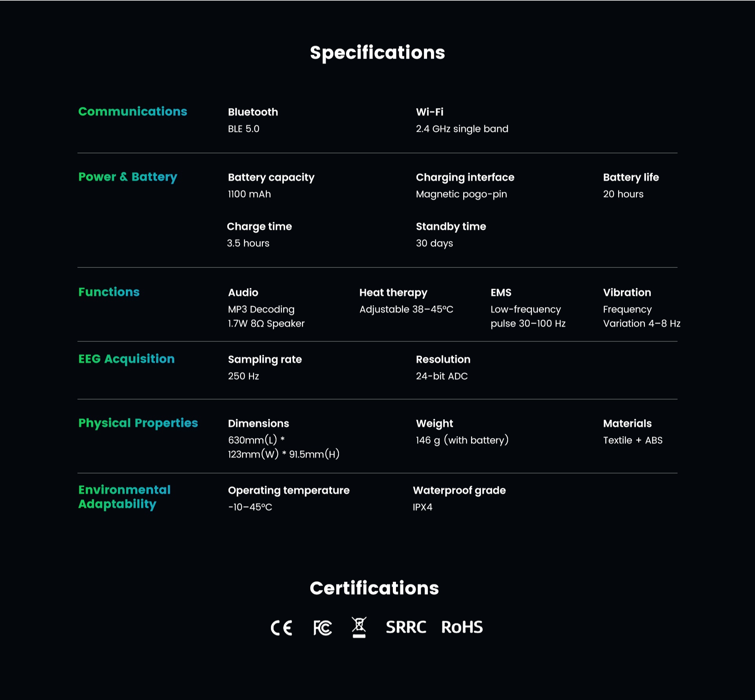
Task: Click the WEEE crossed-out bin icon
Action: 359,627
